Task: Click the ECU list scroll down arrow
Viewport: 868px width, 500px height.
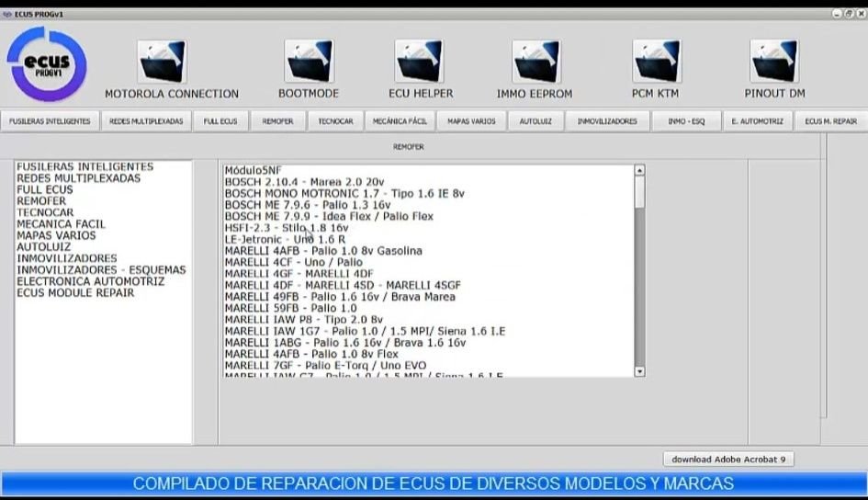Action: [639, 371]
